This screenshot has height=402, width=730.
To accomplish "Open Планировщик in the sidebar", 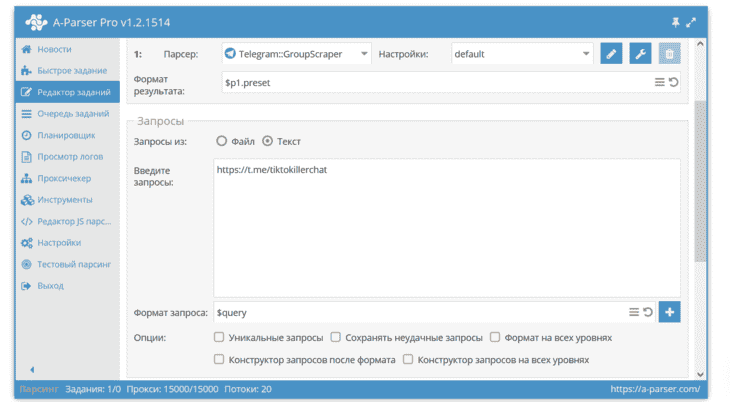I will (68, 135).
